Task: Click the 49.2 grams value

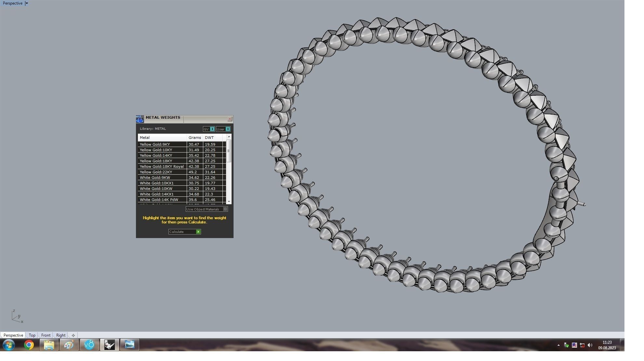Action: point(193,172)
